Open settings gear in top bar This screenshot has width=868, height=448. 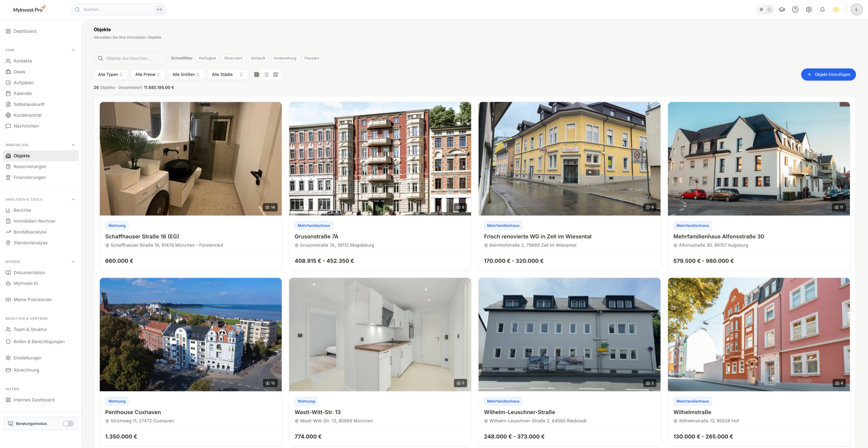(x=809, y=10)
